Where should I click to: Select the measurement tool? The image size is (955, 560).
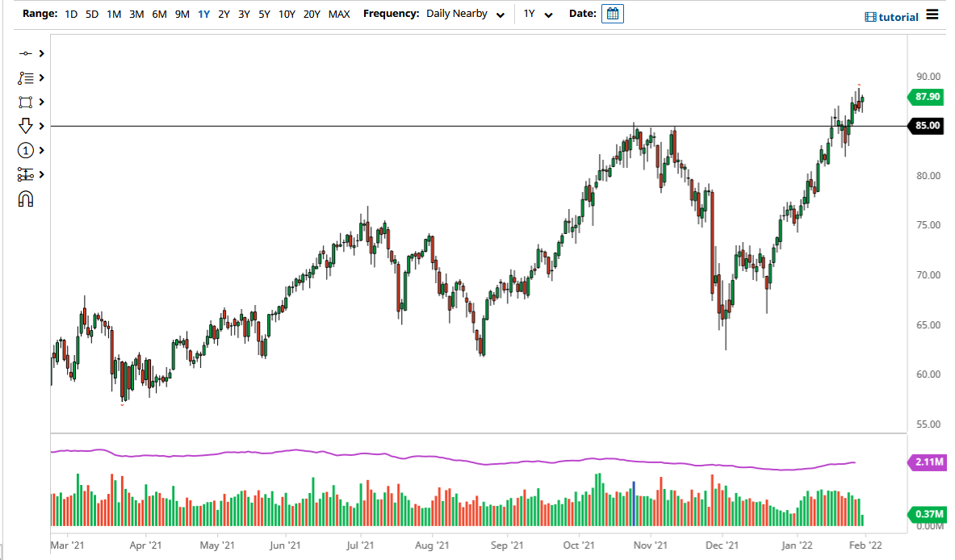coord(26,174)
